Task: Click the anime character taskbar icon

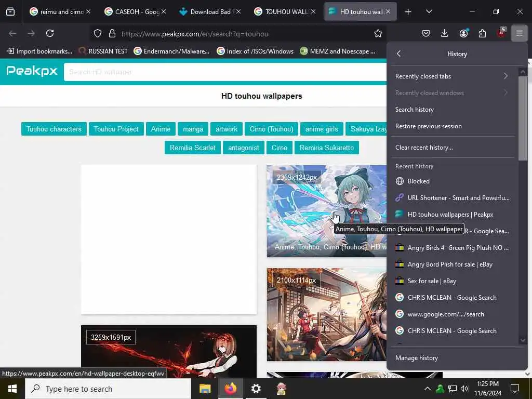Action: pyautogui.click(x=281, y=389)
